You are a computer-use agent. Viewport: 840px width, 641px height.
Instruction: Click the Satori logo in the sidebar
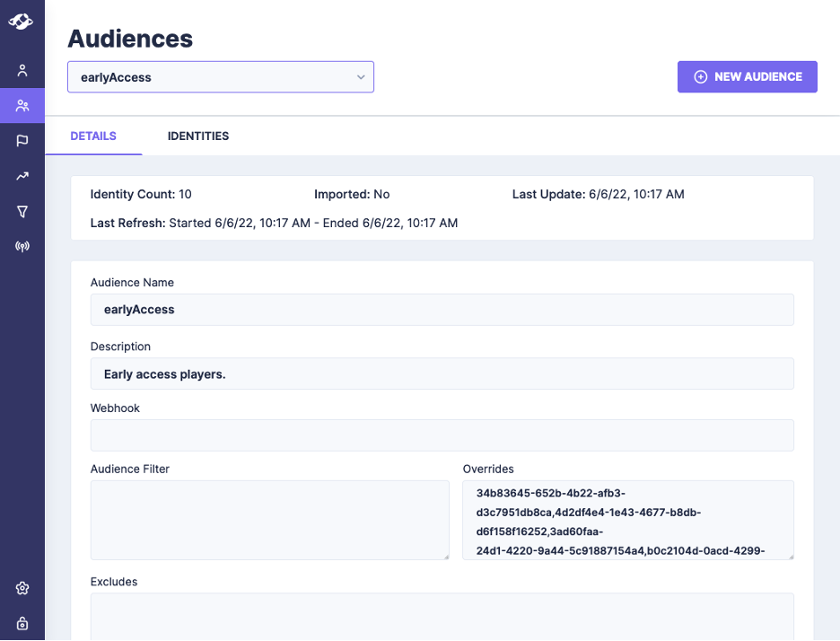tap(22, 21)
